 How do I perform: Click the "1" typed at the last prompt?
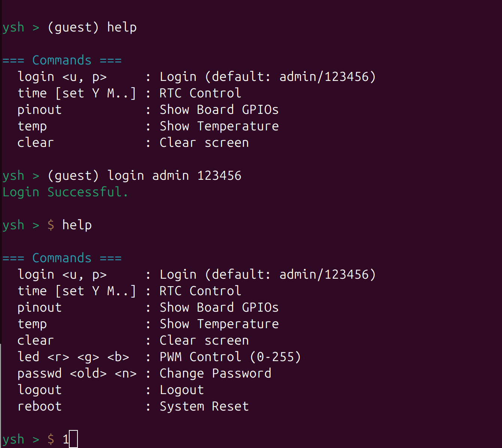coord(66,439)
